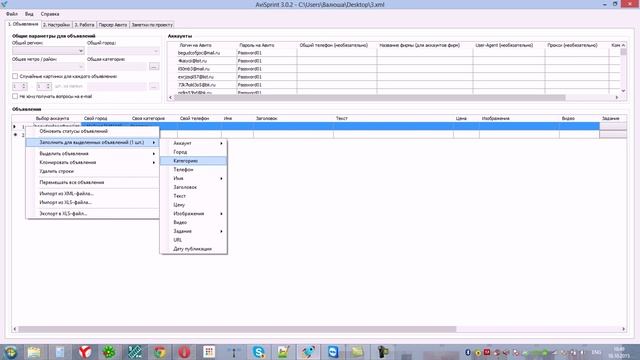Click the Общая категория input field
This screenshot has width=640, height=360.
coord(117,67)
